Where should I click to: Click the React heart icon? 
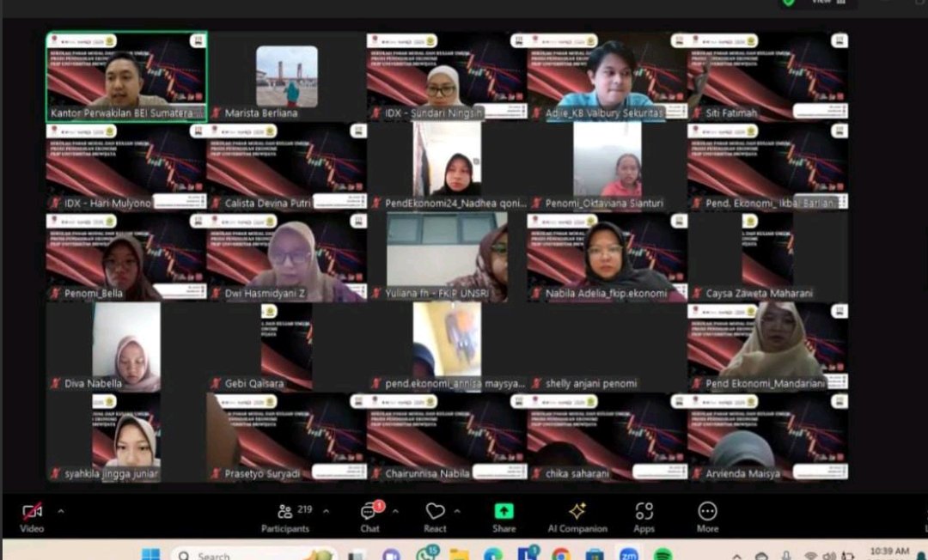point(436,514)
